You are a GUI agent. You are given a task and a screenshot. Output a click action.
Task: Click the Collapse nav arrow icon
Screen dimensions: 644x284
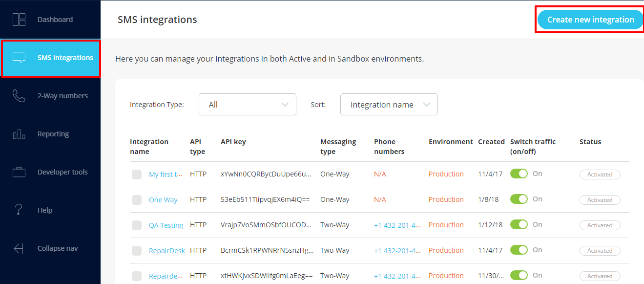tap(19, 248)
